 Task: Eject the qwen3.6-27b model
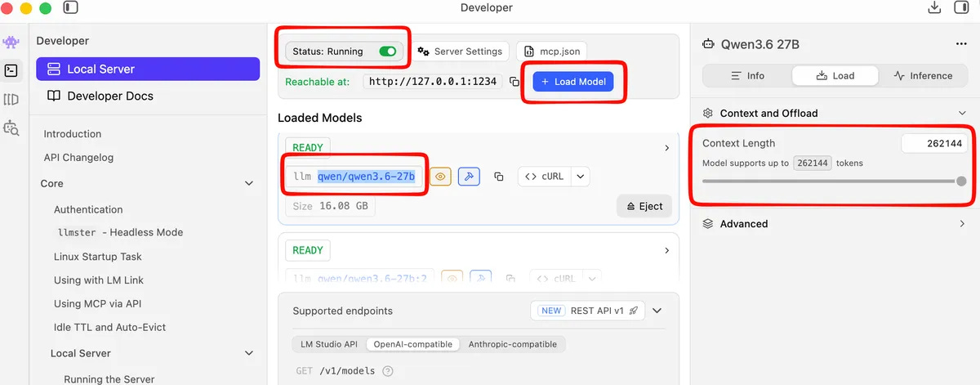(644, 206)
